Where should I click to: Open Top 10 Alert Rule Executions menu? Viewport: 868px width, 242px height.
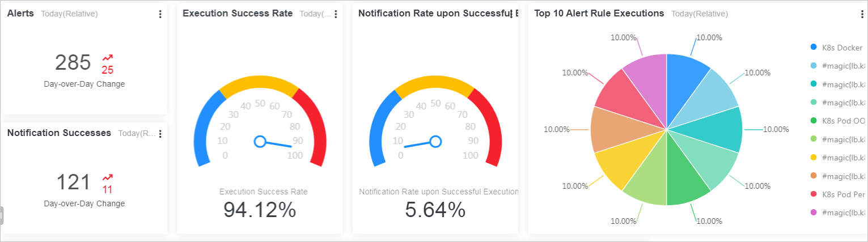tap(862, 14)
